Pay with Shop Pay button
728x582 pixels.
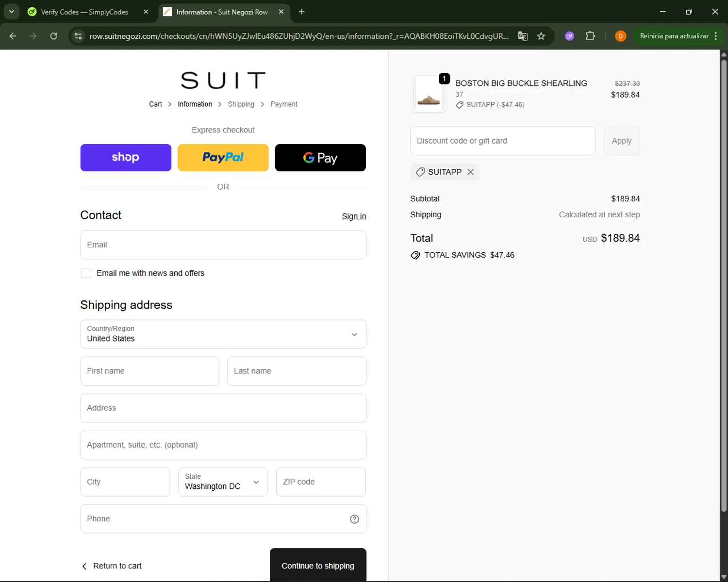(x=126, y=158)
